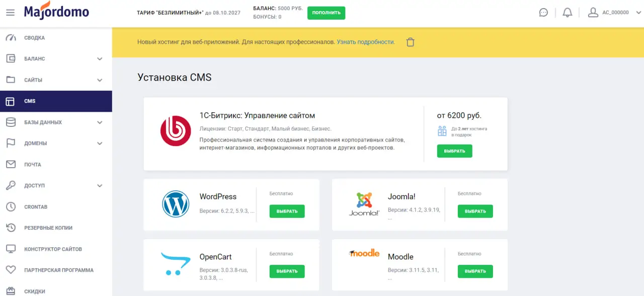The height and width of the screenshot is (296, 644).
Task: Expand the Базы данных submenu chevron
Action: [100, 122]
